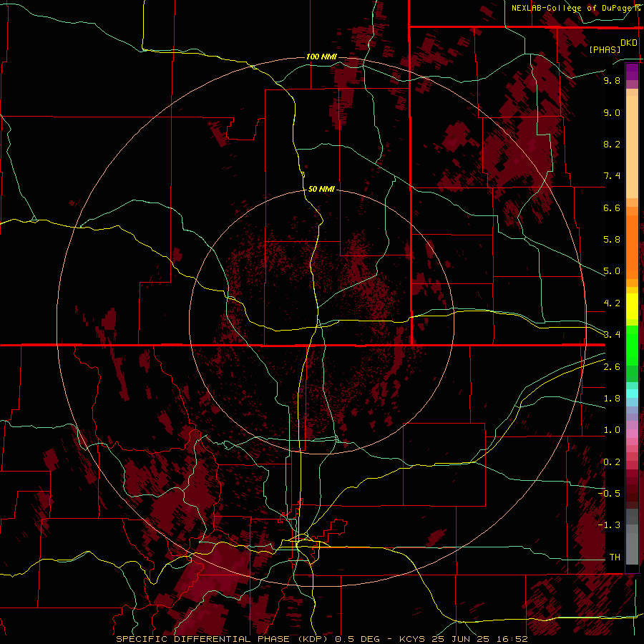Click the -0.5 color scale value
Viewport: 644px width, 644px height.
click(x=609, y=493)
